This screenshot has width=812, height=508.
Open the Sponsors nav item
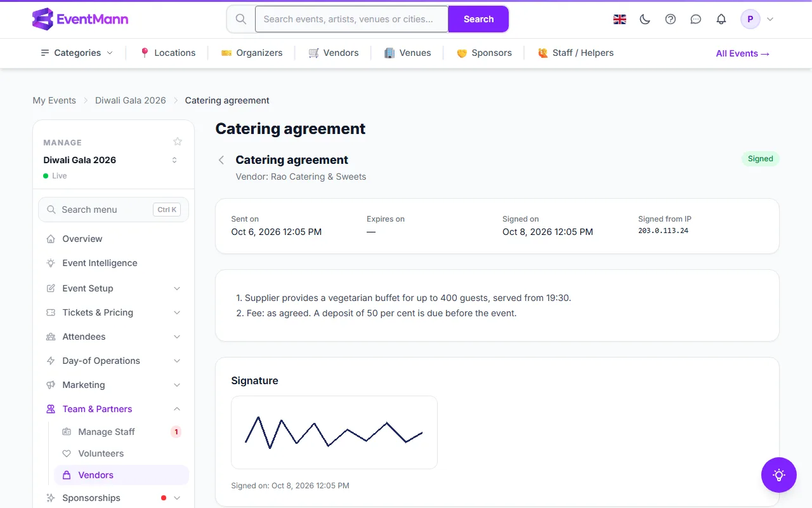[484, 53]
